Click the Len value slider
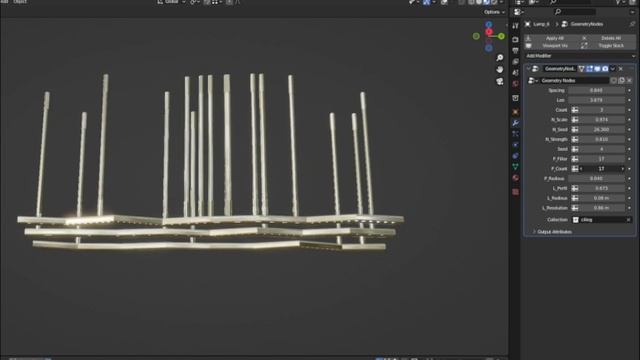Image resolution: width=640 pixels, height=360 pixels. 596,100
